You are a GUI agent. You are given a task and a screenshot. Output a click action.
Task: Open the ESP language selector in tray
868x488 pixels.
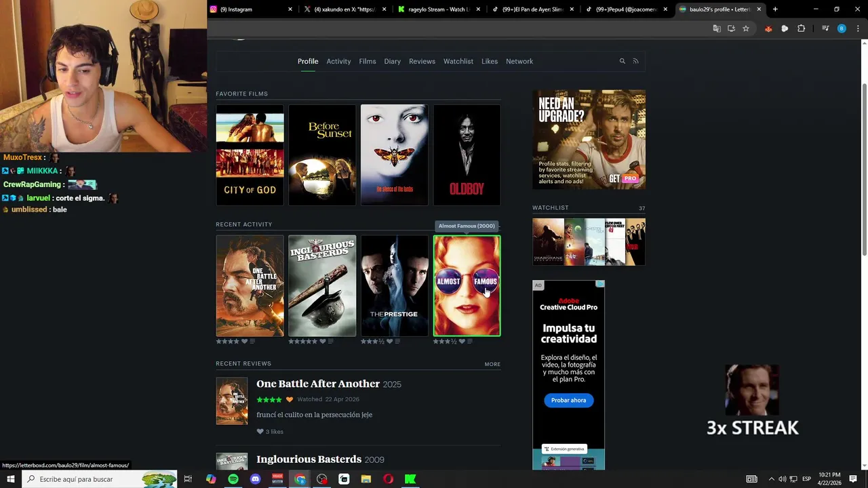point(807,479)
